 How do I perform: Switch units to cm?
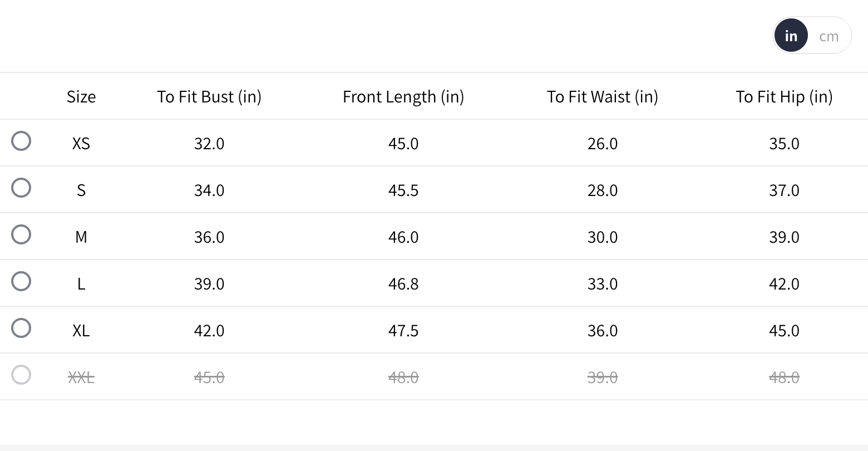point(828,36)
